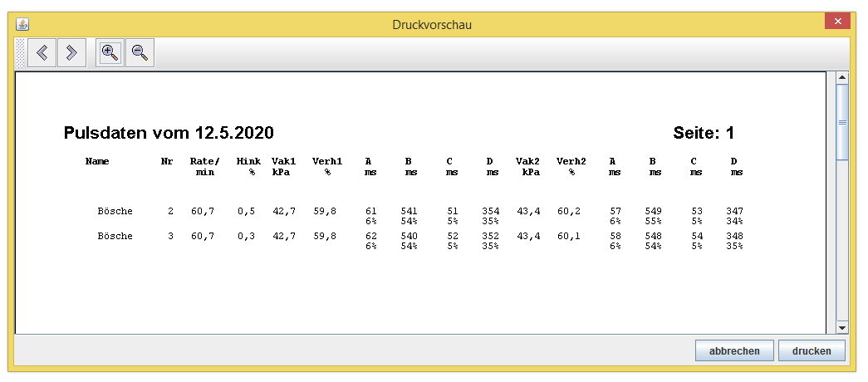
Task: Click the value '61' in A column
Action: coord(371,211)
